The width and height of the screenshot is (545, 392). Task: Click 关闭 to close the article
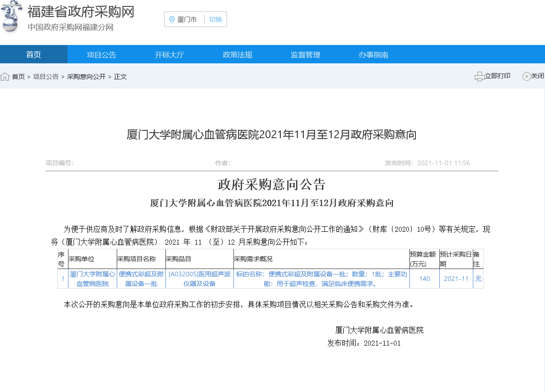coord(537,76)
